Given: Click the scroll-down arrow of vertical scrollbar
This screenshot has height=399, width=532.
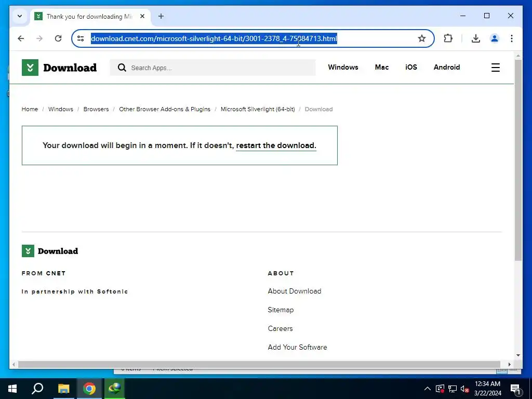Looking at the screenshot, I should [x=518, y=355].
